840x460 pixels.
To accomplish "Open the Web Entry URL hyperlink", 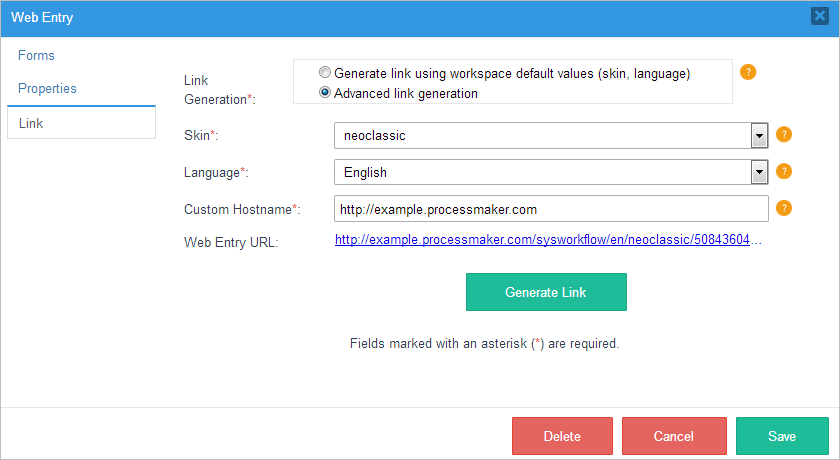I will 549,241.
